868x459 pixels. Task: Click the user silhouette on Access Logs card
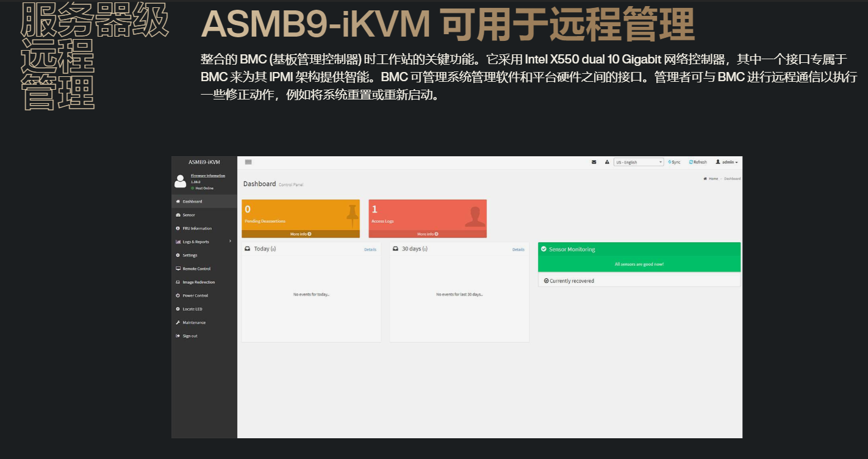tap(475, 217)
